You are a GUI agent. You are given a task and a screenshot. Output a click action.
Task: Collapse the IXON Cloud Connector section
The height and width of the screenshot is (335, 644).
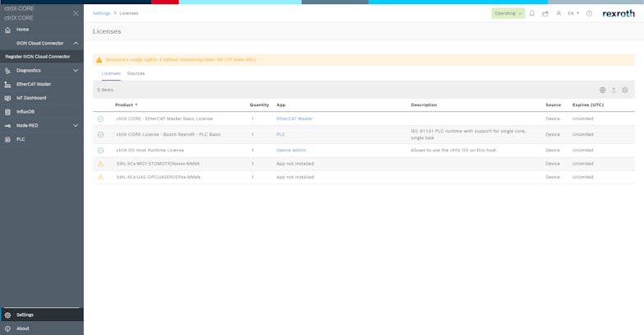coord(76,43)
